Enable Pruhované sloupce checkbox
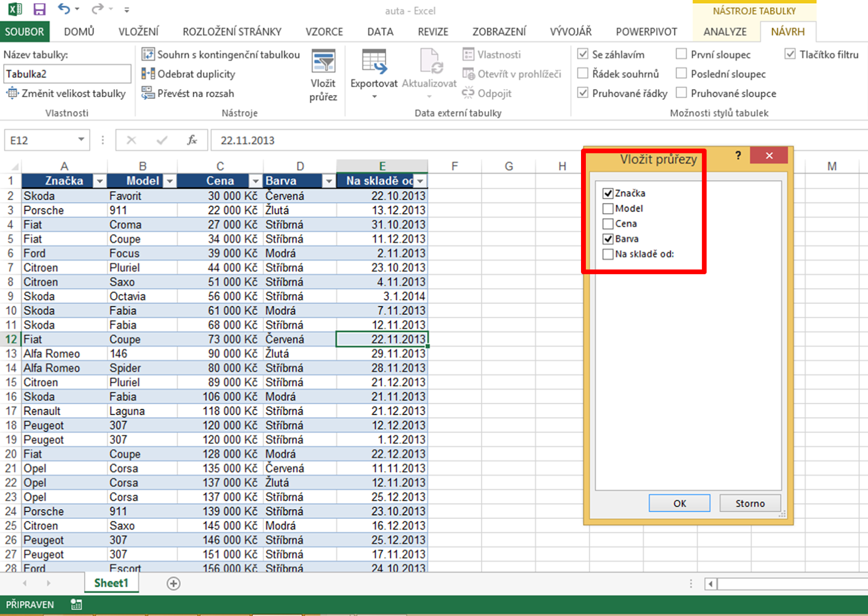Screen dimensions: 868x616 (x=681, y=93)
